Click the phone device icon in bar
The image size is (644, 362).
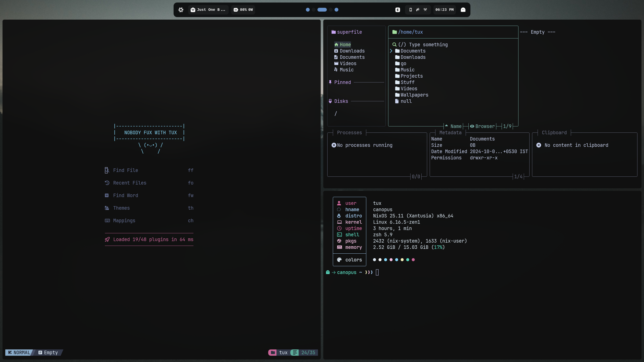point(411,10)
